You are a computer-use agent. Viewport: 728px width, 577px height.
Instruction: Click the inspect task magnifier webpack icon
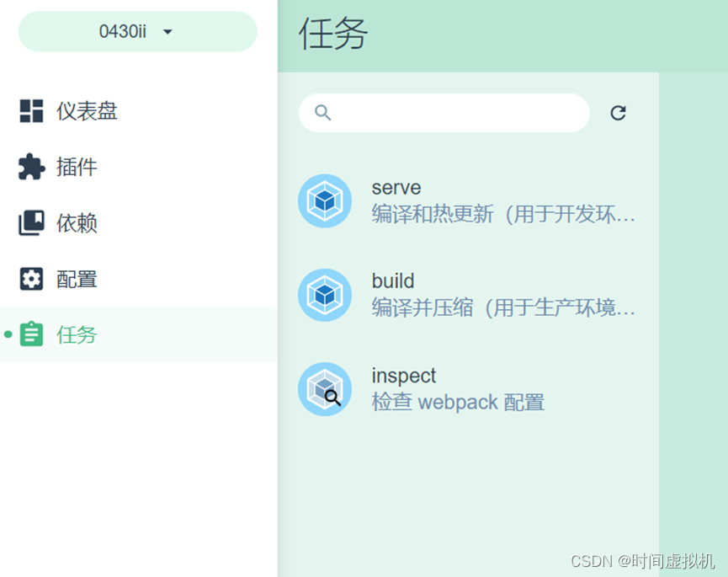(325, 390)
